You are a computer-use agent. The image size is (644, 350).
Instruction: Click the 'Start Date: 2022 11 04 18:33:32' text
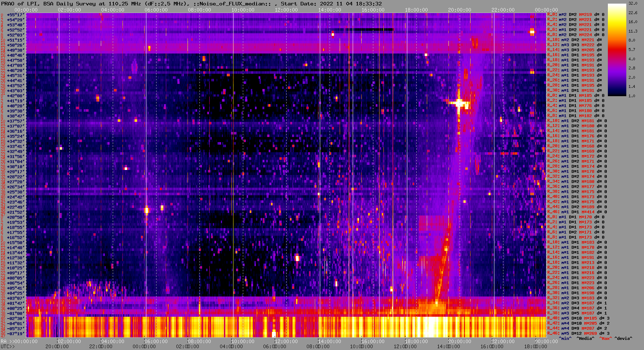[331, 4]
